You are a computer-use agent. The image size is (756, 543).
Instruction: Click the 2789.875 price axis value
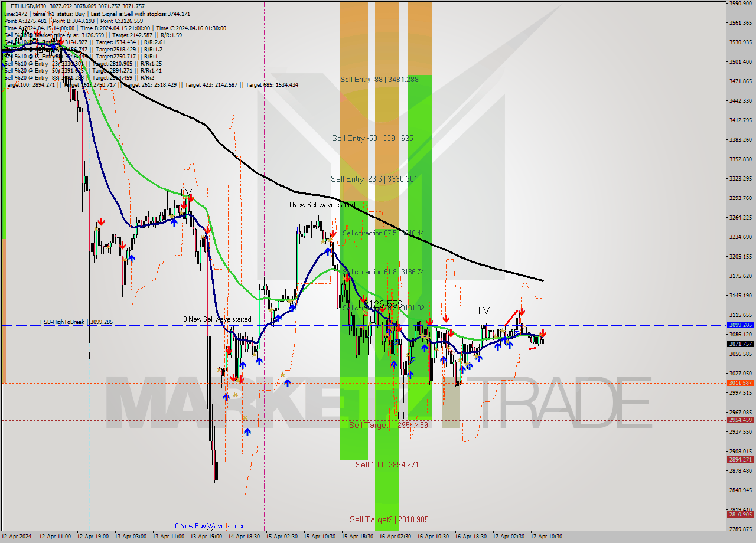[741, 529]
